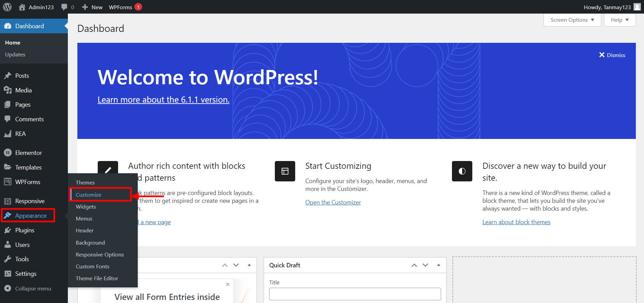The image size is (644, 303).
Task: Click the WPForms icon in the sidebar
Action: point(8,182)
